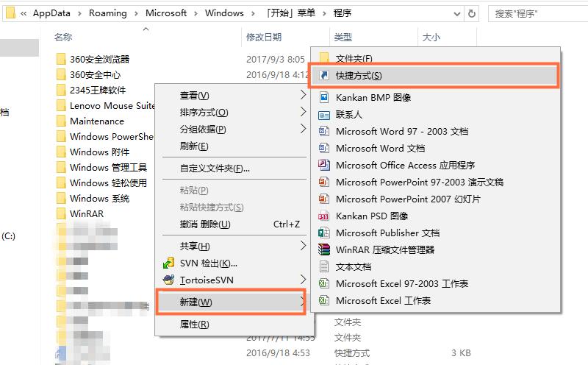Select the Lenovo Mouse Suite folder name
588x365 pixels.
coord(112,105)
